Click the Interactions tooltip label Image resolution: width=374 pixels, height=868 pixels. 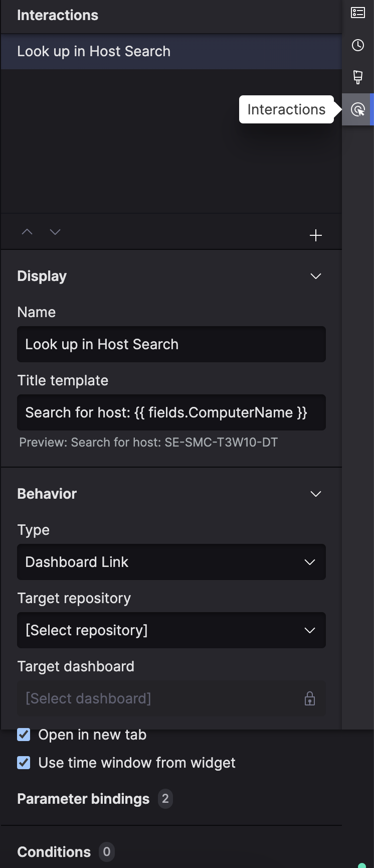click(x=286, y=109)
